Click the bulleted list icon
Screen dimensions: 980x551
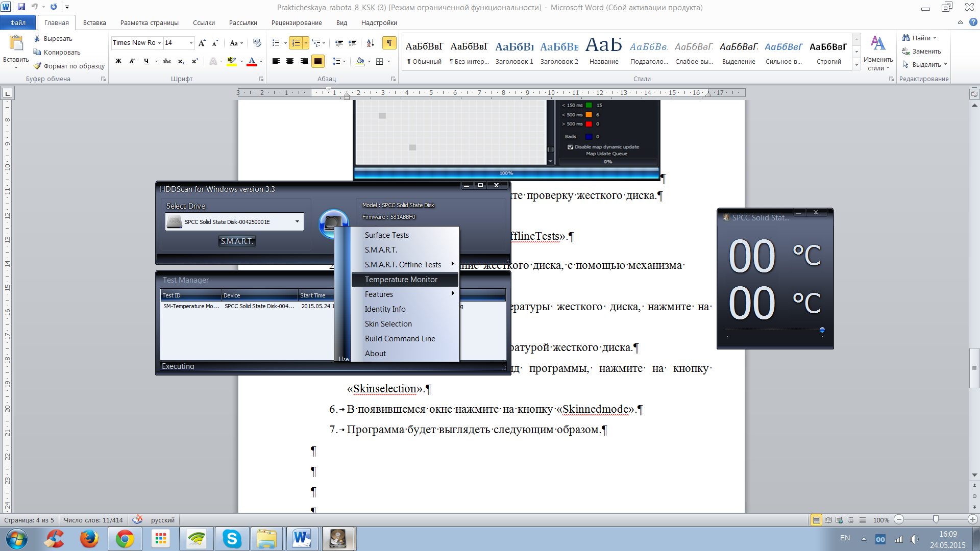[x=276, y=43]
